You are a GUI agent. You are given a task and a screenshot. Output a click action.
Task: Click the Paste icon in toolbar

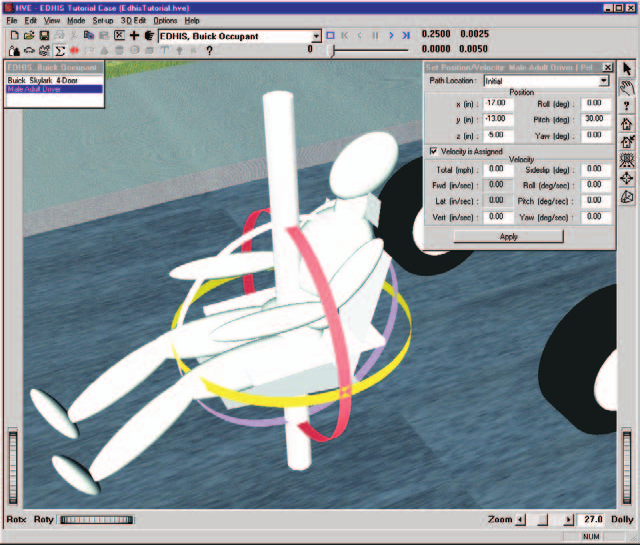point(104,36)
